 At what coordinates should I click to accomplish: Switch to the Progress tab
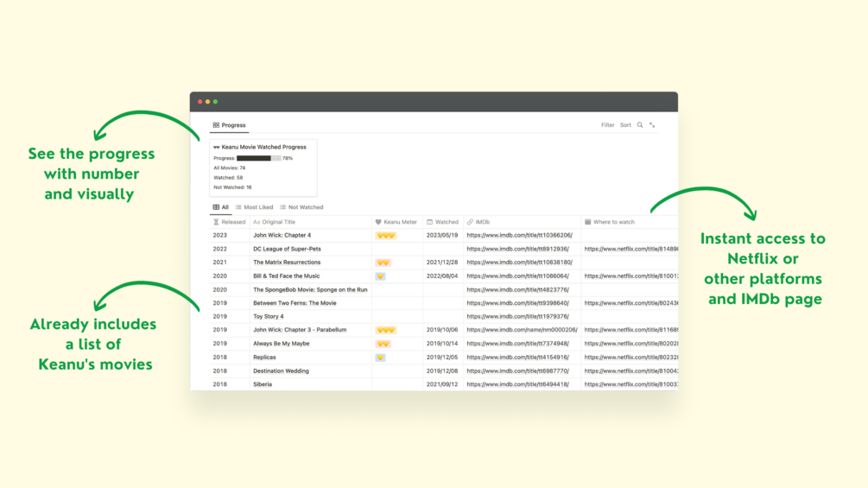[229, 125]
